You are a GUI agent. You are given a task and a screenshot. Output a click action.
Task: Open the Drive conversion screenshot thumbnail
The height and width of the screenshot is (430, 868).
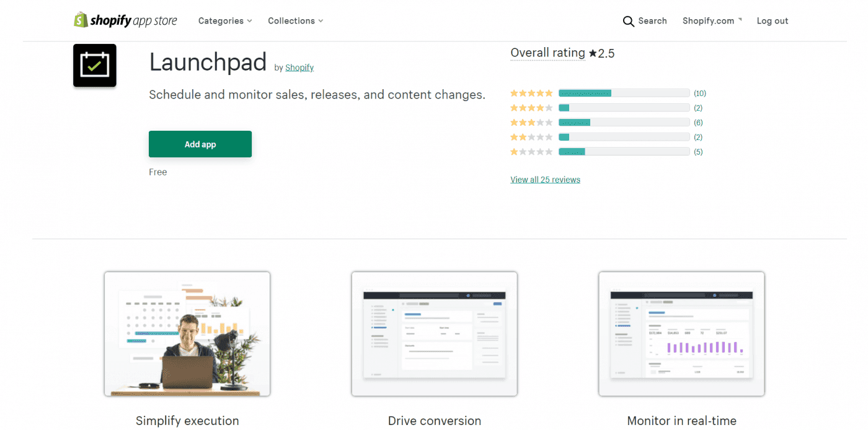coord(434,334)
